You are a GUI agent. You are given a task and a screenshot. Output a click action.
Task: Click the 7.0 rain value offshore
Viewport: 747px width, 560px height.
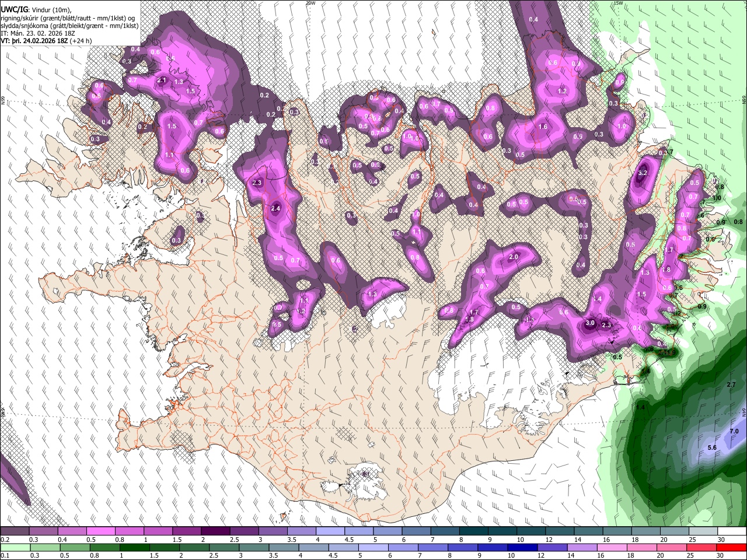click(x=734, y=431)
